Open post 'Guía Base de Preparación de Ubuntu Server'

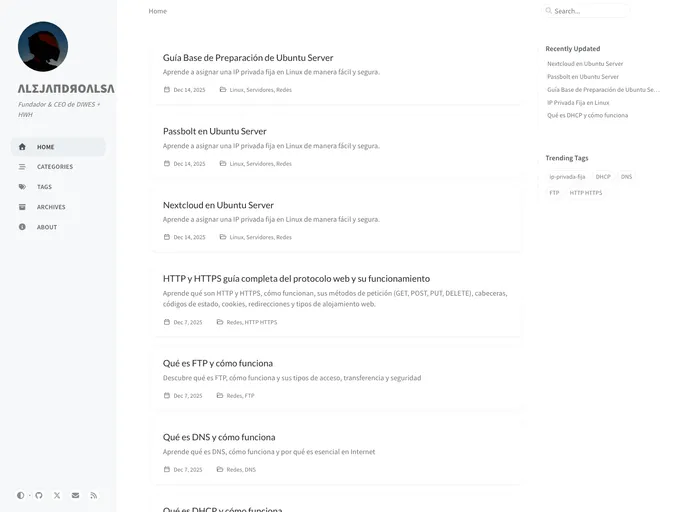[248, 58]
